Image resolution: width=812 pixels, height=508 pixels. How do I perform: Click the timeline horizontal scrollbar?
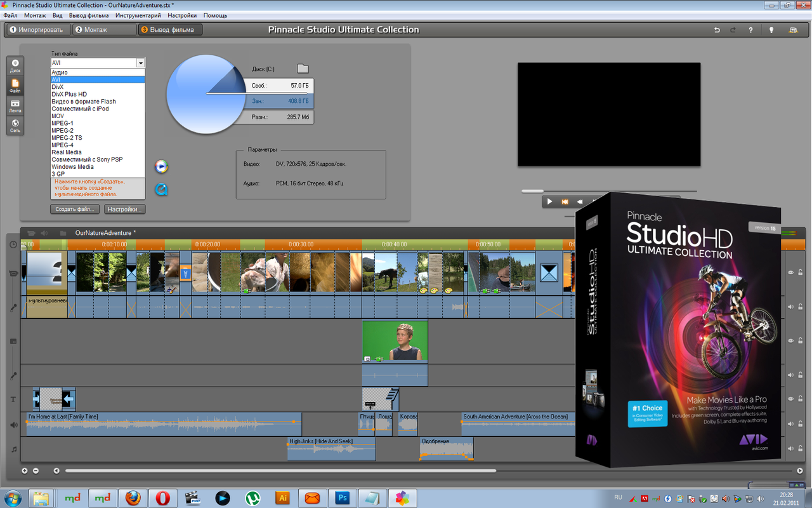click(280, 471)
